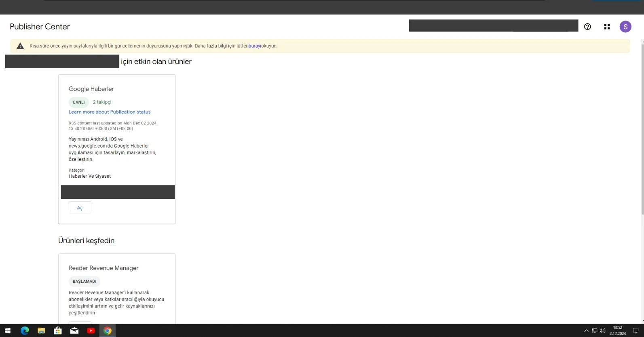
Task: Click the 'için etkin olan ürünler' heading
Action: click(156, 61)
